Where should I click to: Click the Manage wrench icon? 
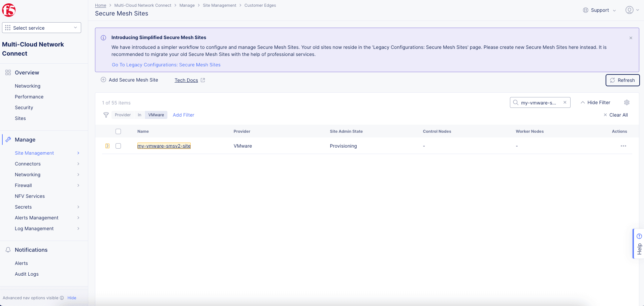point(8,140)
